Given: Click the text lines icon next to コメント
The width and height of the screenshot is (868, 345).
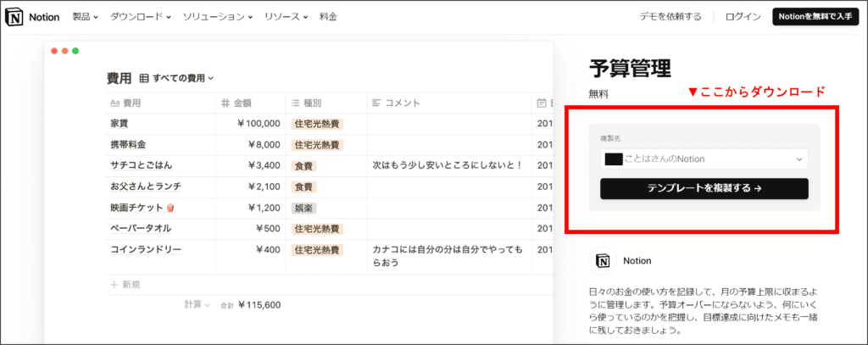Looking at the screenshot, I should pos(376,103).
